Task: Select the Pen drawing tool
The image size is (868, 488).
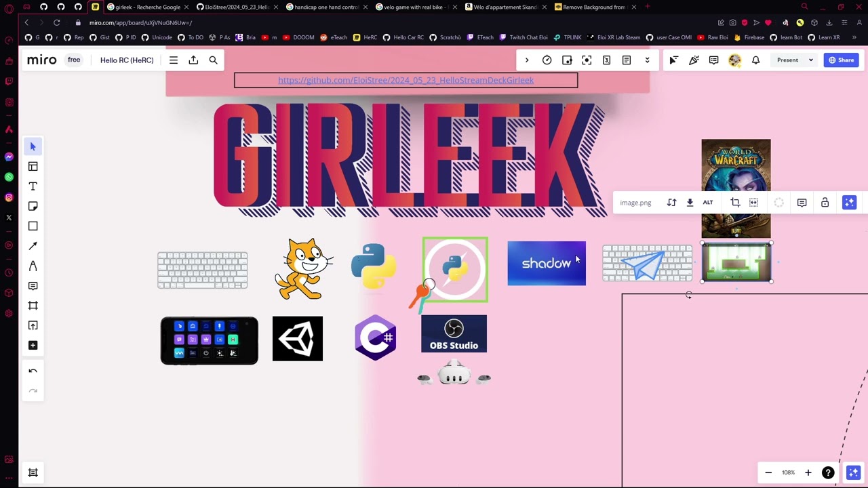Action: [33, 266]
